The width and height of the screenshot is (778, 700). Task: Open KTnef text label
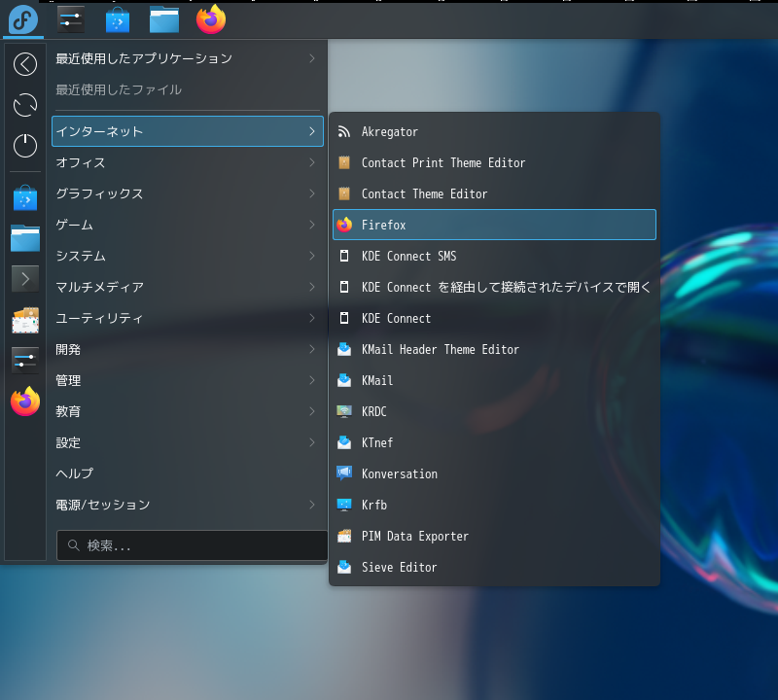pyautogui.click(x=377, y=442)
